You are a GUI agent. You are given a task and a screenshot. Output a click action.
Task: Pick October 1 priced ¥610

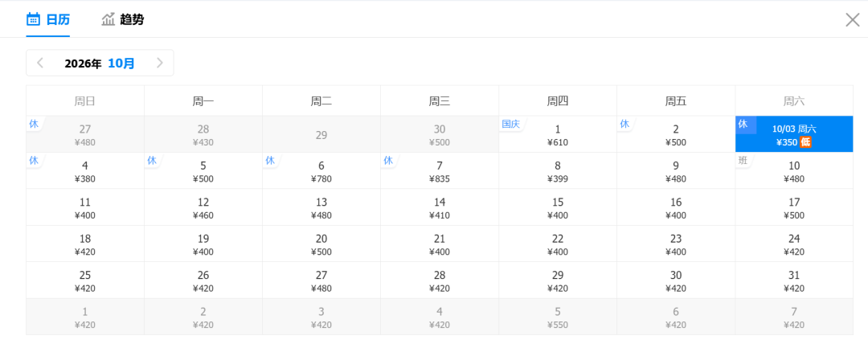point(558,134)
